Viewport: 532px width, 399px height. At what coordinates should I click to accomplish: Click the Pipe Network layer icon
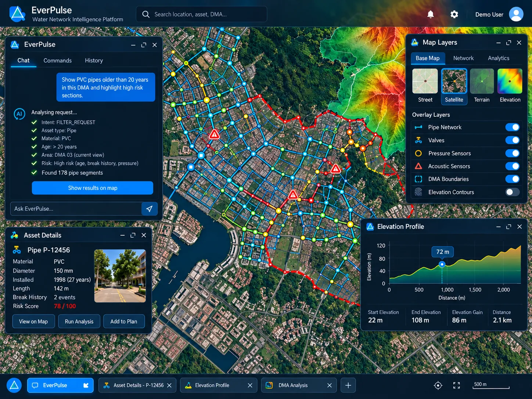coord(418,127)
